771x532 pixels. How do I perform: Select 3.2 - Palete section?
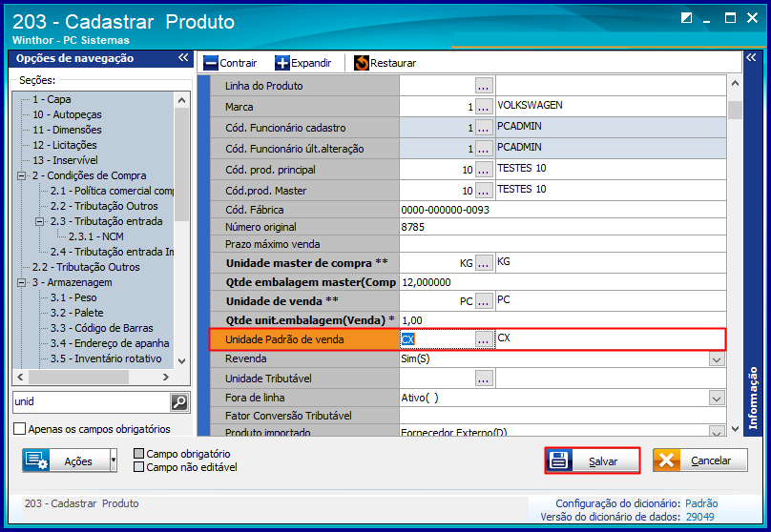coord(76,313)
